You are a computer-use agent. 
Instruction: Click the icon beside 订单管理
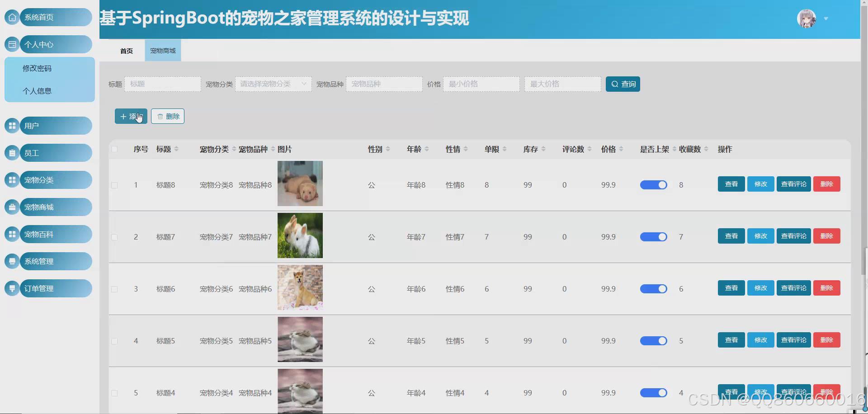[x=12, y=288]
